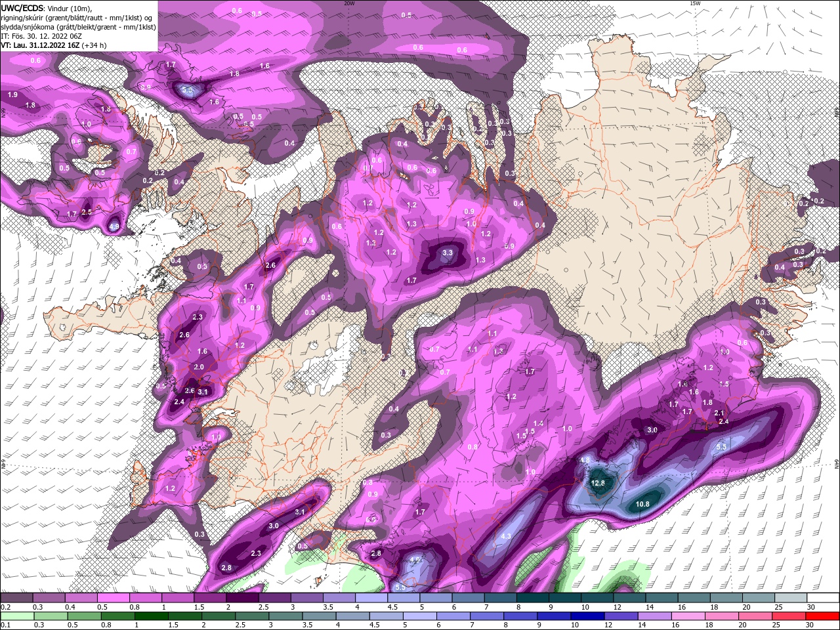Screen dimensions: 840x630
Task: Pick the bright pink swatch between 0.5 and 0.8 in upper legend
Action: (113, 597)
